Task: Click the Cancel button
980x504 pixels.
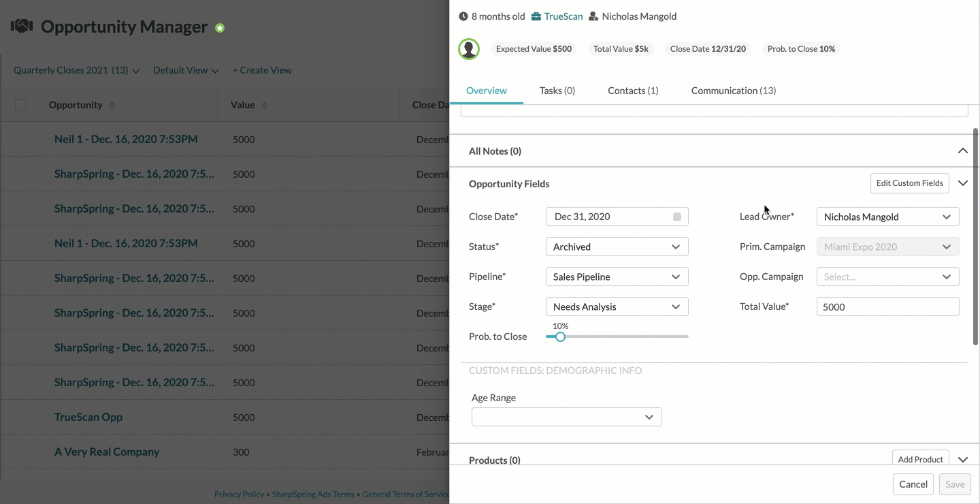Action: [x=913, y=484]
